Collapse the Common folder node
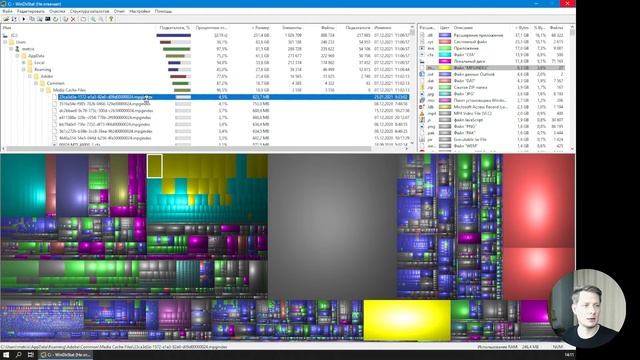This screenshot has height=360, width=640. [x=36, y=83]
